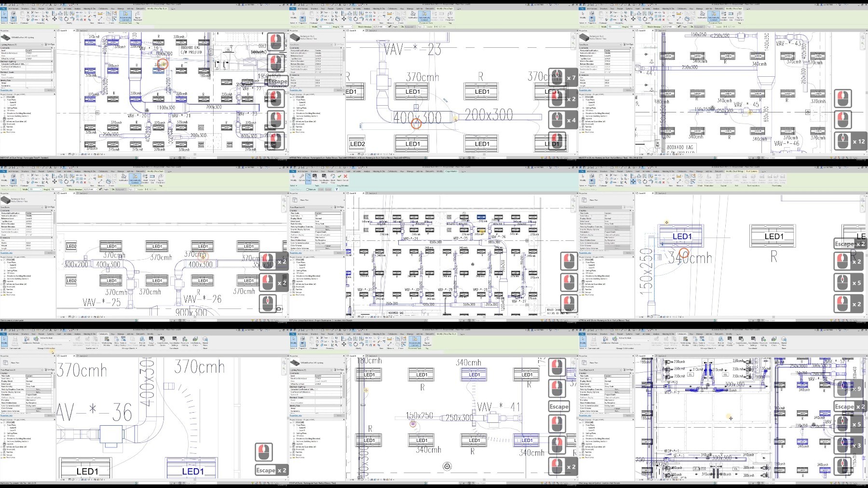Open Systems tab in 1100x300 duct frame
This screenshot has height=488, width=868.
coord(50,9)
